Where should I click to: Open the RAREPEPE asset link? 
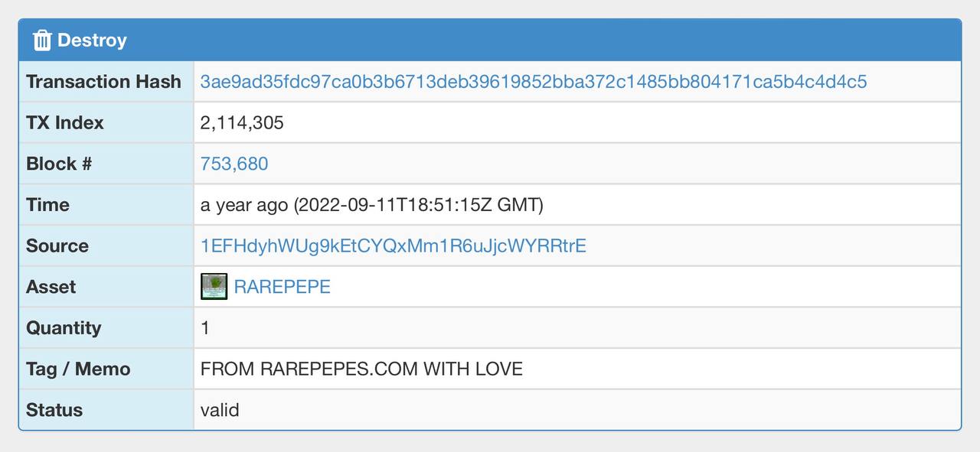pos(283,287)
